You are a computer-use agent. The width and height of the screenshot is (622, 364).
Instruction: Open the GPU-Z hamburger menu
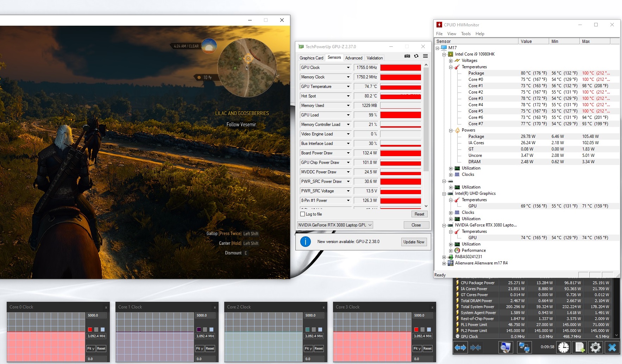click(x=425, y=56)
